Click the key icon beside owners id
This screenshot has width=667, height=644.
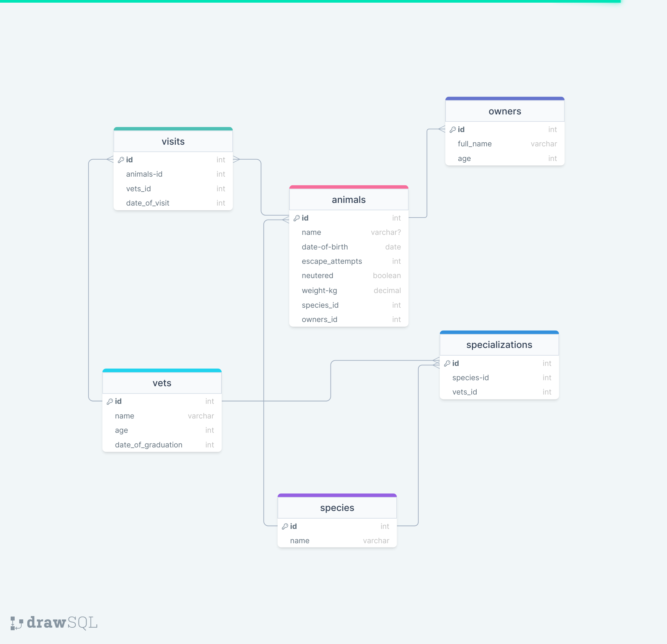453,130
